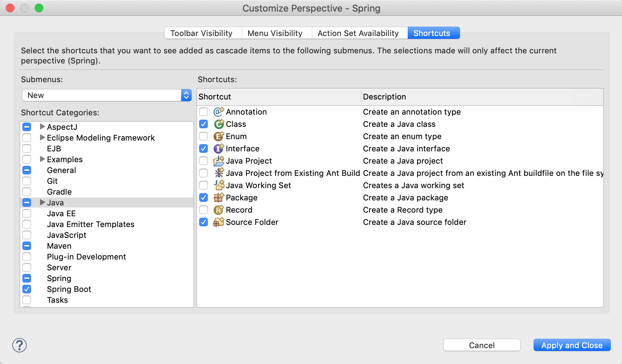Expand the AspectJ category tree node
This screenshot has width=622, height=364.
(x=42, y=126)
